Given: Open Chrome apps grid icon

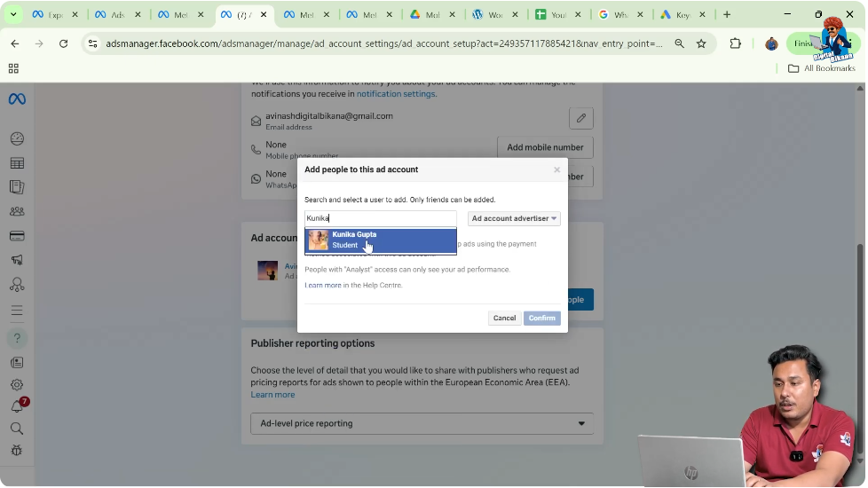Looking at the screenshot, I should 13,68.
